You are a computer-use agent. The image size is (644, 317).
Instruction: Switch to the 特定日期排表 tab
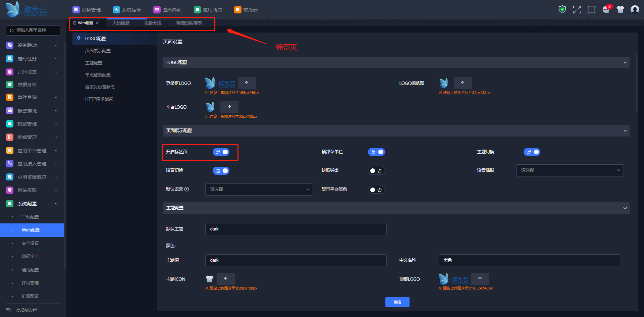[x=189, y=23]
